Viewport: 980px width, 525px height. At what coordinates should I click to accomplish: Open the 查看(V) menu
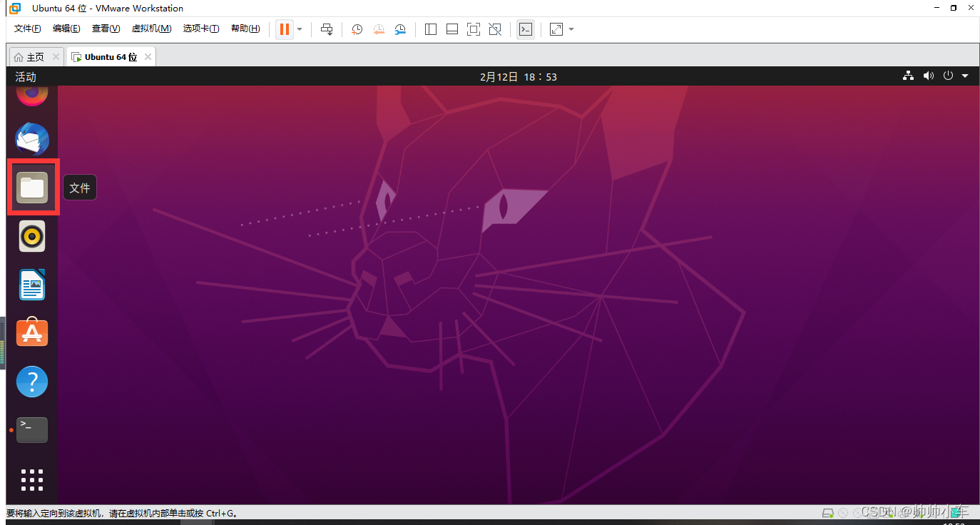coord(106,29)
